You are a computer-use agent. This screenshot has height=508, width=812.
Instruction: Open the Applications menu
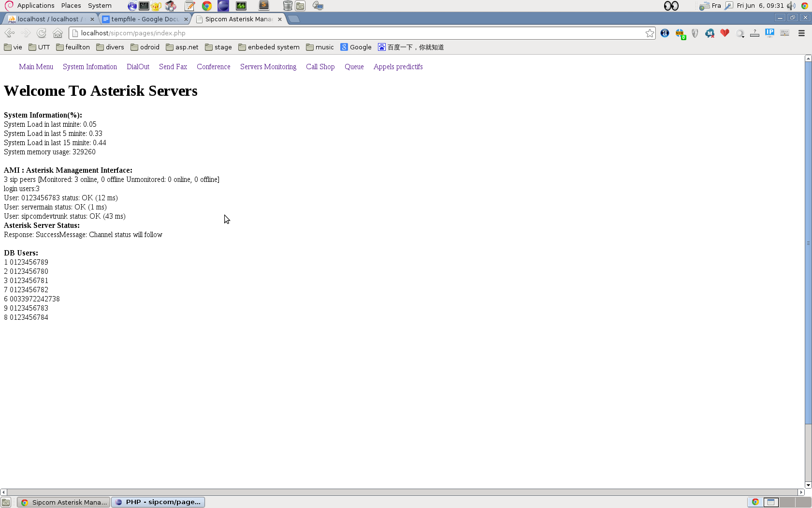click(x=35, y=6)
